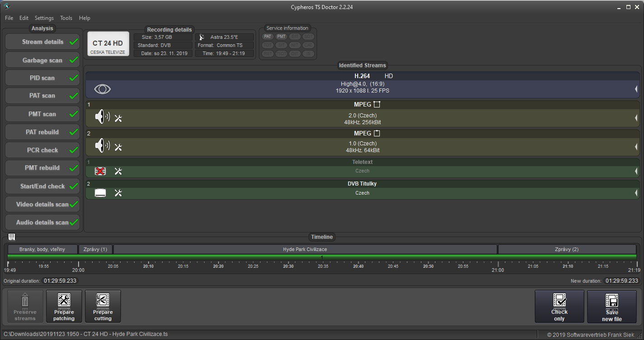Open the File menu
The image size is (644, 340).
click(x=9, y=18)
